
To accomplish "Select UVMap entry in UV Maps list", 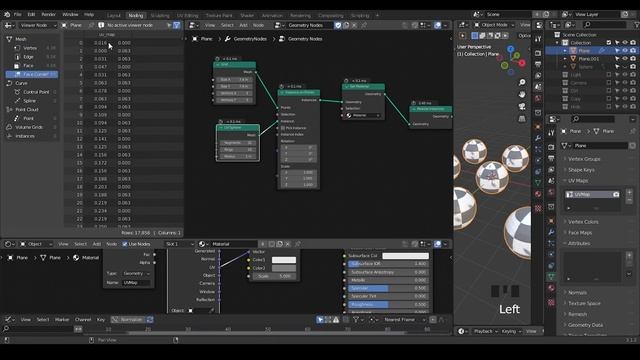I will 592,195.
